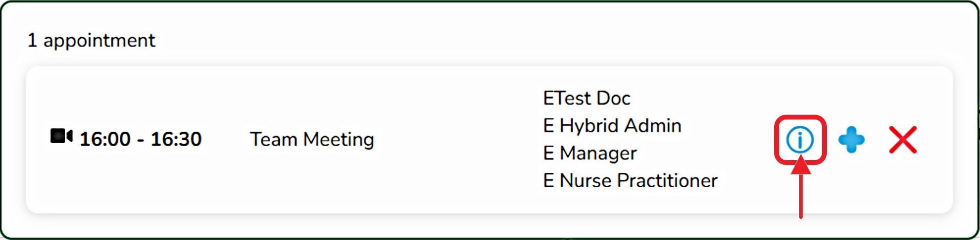
Task: Click the Team Meeting title
Action: 312,139
